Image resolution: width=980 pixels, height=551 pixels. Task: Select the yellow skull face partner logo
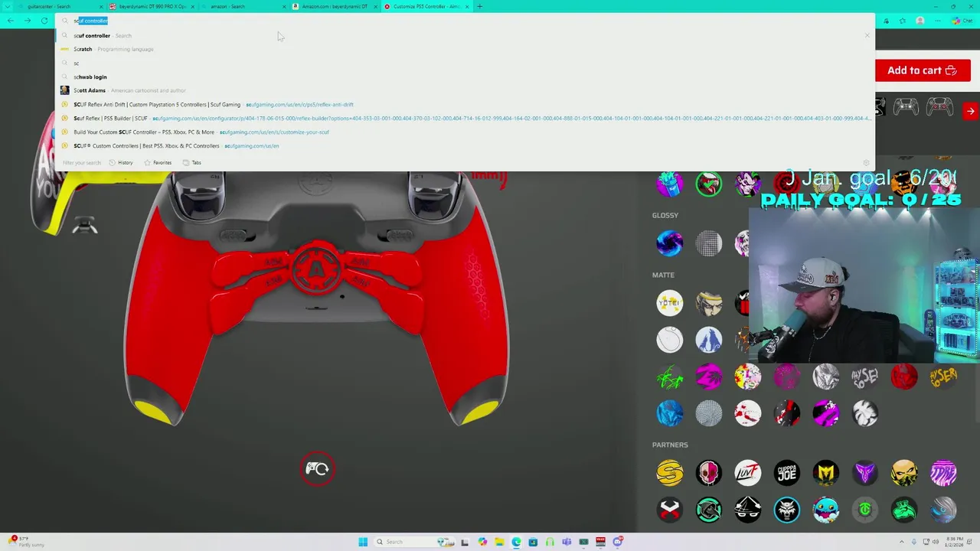click(904, 473)
